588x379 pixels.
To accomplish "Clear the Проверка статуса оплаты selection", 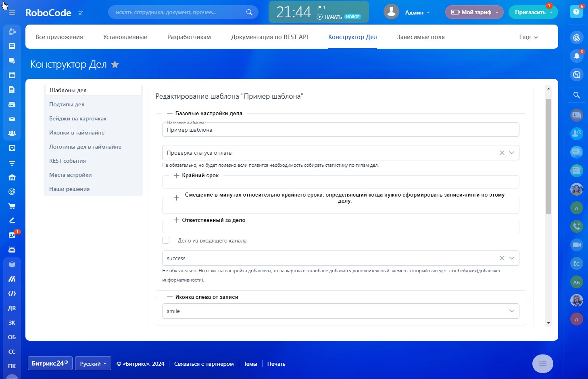I will point(502,153).
